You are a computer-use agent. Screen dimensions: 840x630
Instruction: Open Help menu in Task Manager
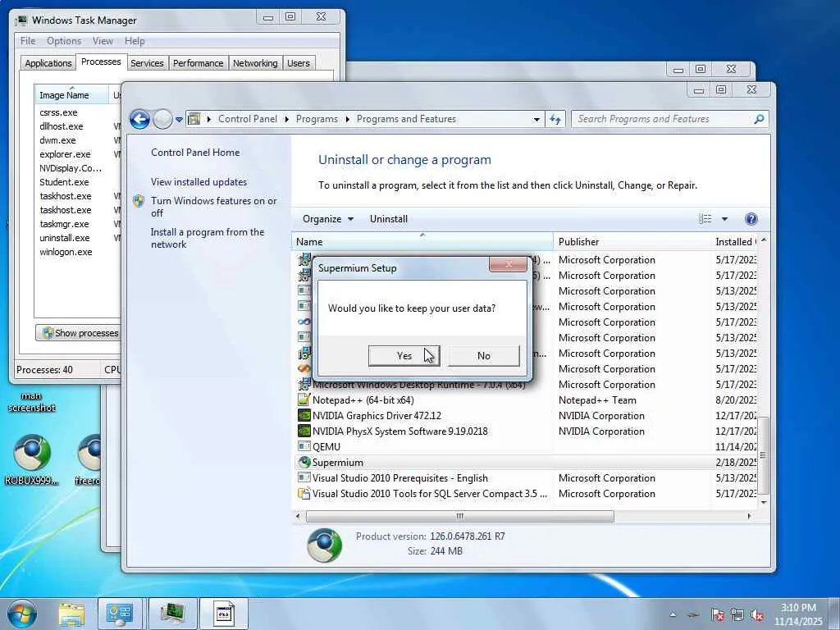(135, 41)
